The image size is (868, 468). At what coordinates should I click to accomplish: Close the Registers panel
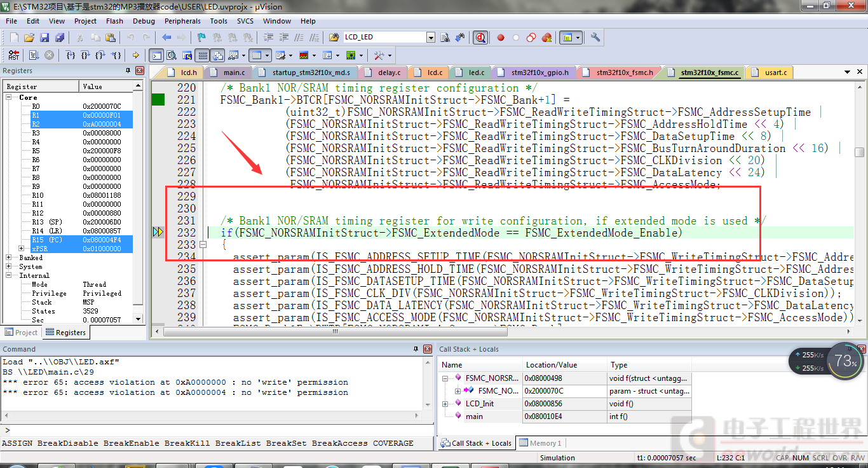click(140, 71)
